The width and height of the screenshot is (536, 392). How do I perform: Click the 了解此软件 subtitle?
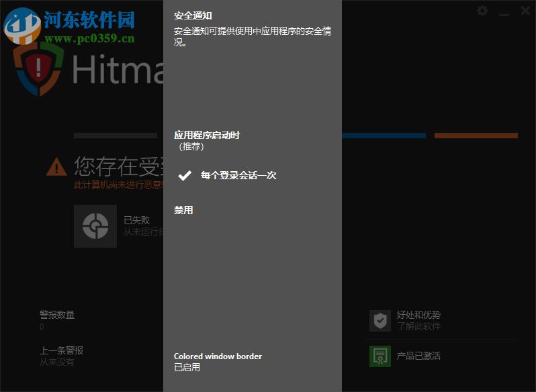[418, 326]
